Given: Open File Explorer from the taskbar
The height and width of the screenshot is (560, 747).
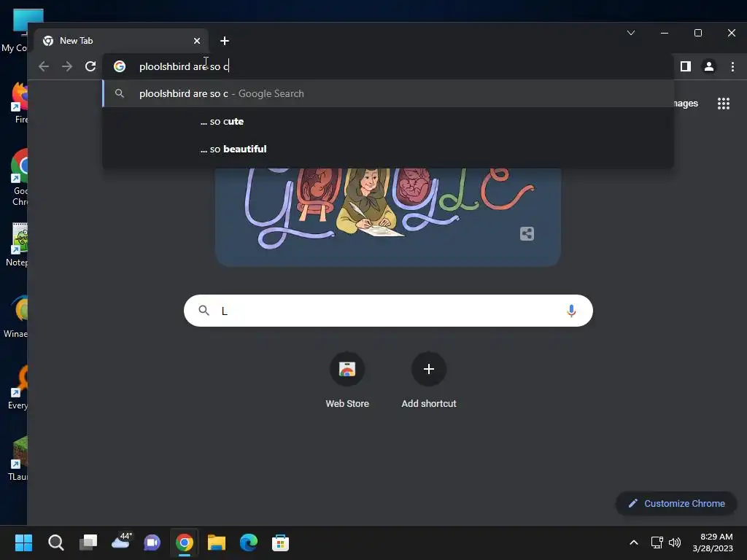Looking at the screenshot, I should tap(216, 542).
